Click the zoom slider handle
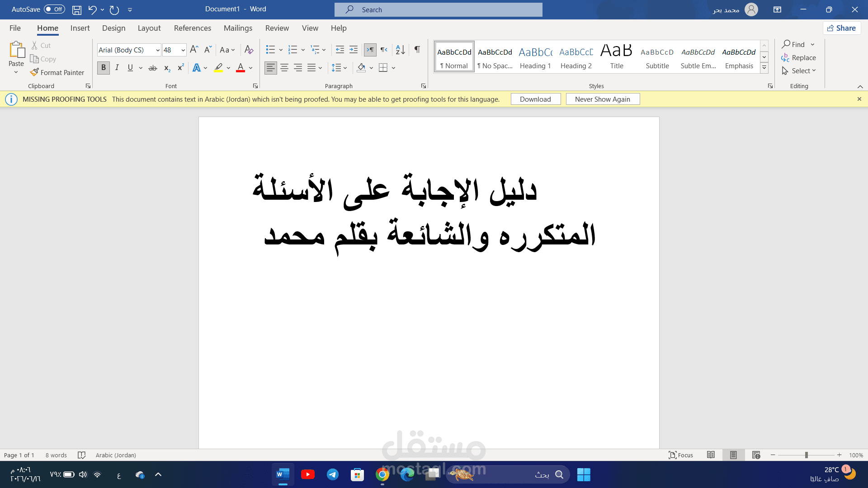The height and width of the screenshot is (488, 868). tap(806, 455)
